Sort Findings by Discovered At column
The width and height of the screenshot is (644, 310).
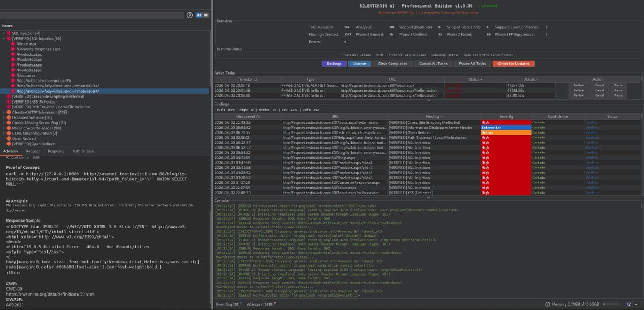[x=247, y=116]
